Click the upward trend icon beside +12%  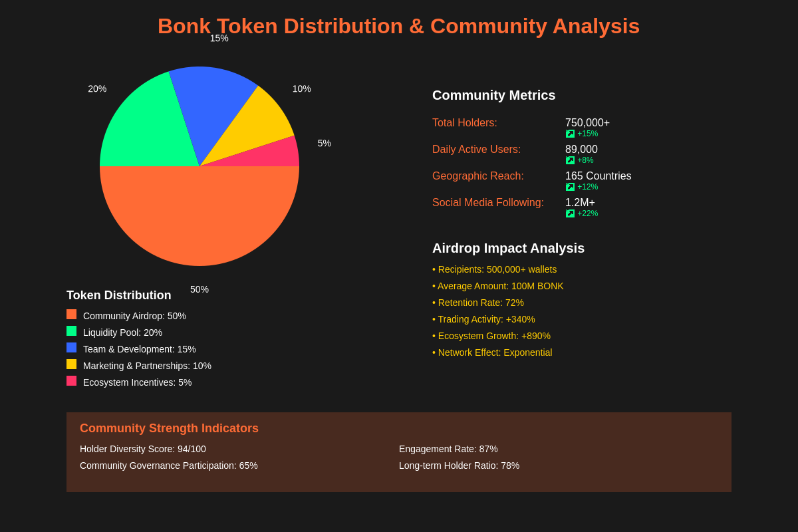point(570,187)
